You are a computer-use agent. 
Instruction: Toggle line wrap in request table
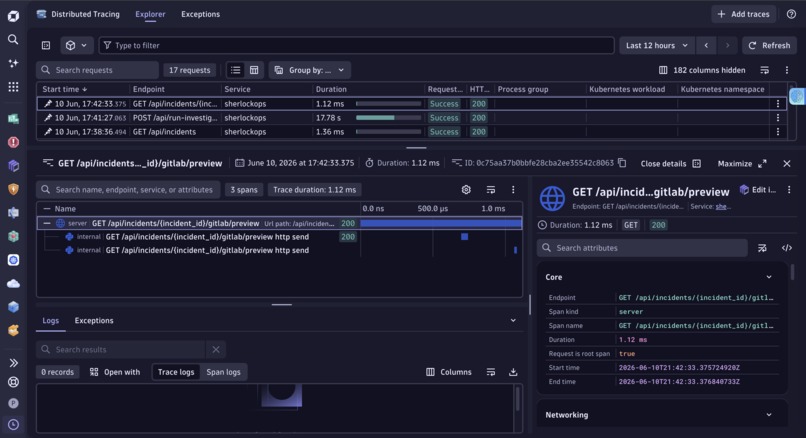point(764,70)
